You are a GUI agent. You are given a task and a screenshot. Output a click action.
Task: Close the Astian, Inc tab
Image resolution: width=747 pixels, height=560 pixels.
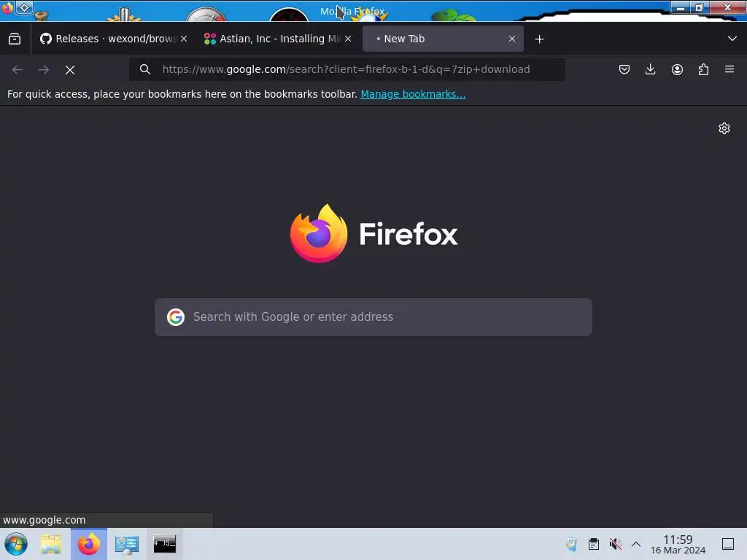point(348,39)
